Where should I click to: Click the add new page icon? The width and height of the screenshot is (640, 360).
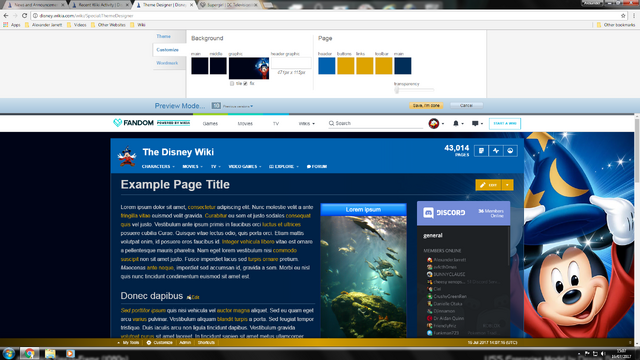click(x=481, y=151)
